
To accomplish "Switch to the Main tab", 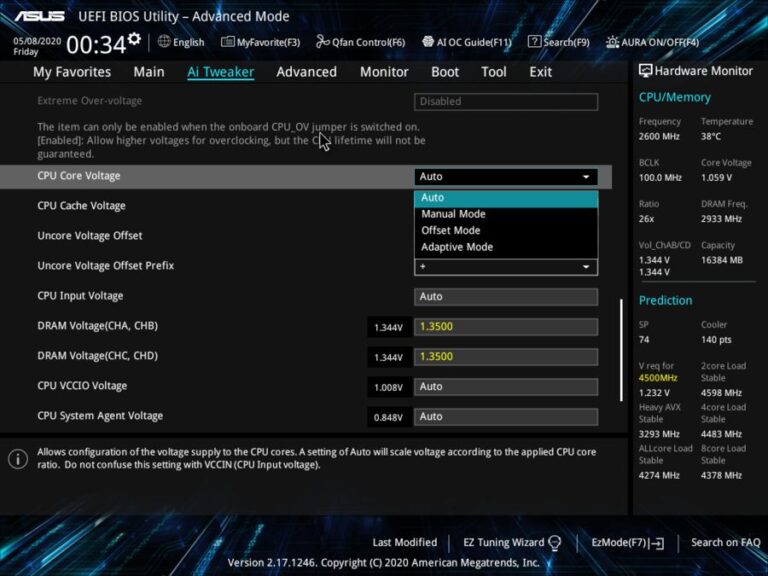I will (149, 72).
